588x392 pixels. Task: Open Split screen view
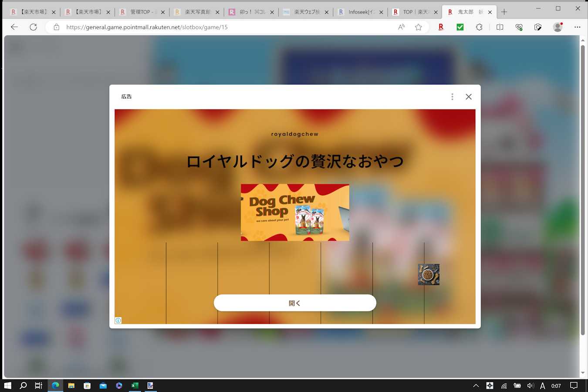click(500, 27)
